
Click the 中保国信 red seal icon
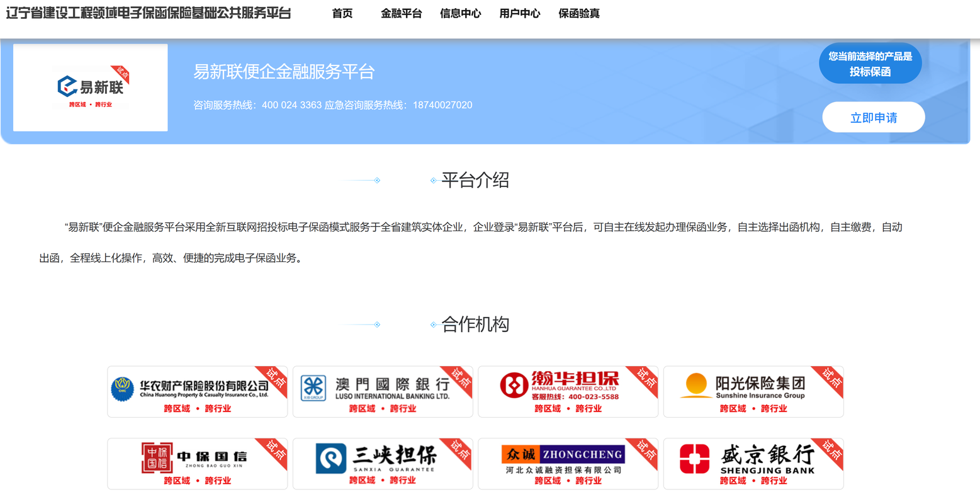tap(157, 457)
